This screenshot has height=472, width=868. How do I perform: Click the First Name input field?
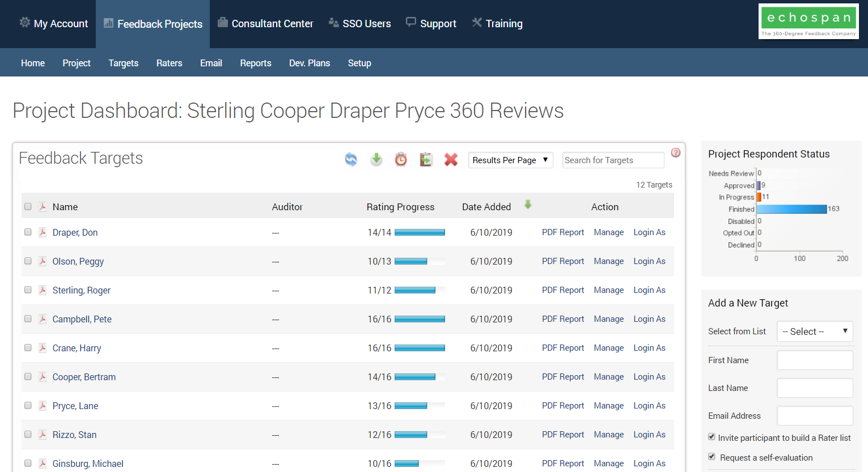815,360
